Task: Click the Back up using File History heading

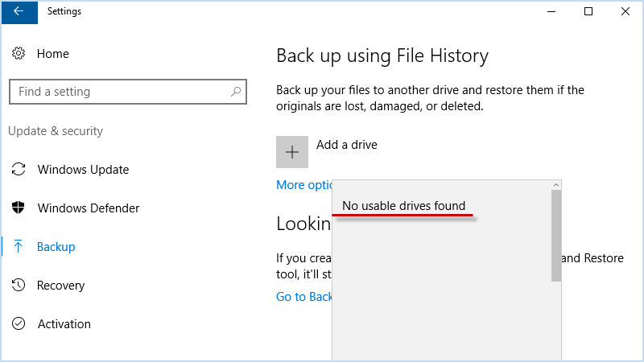Action: pos(382,56)
